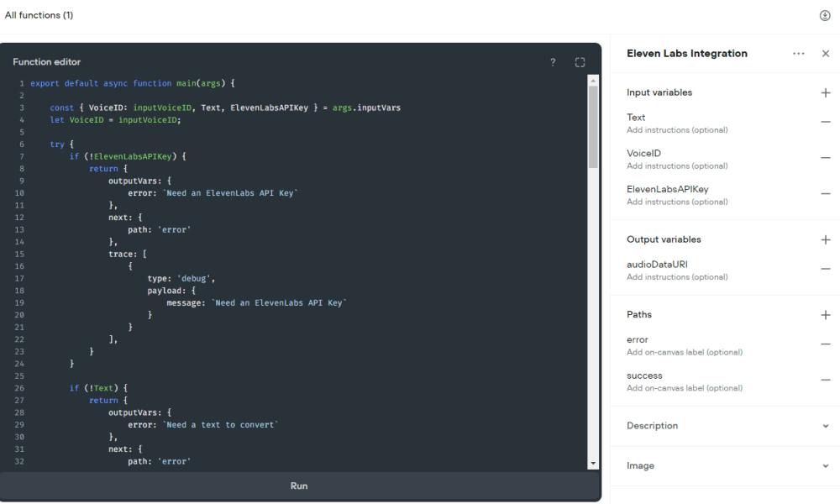The height and width of the screenshot is (504, 840).
Task: Select the Text input variable name
Action: tap(636, 118)
